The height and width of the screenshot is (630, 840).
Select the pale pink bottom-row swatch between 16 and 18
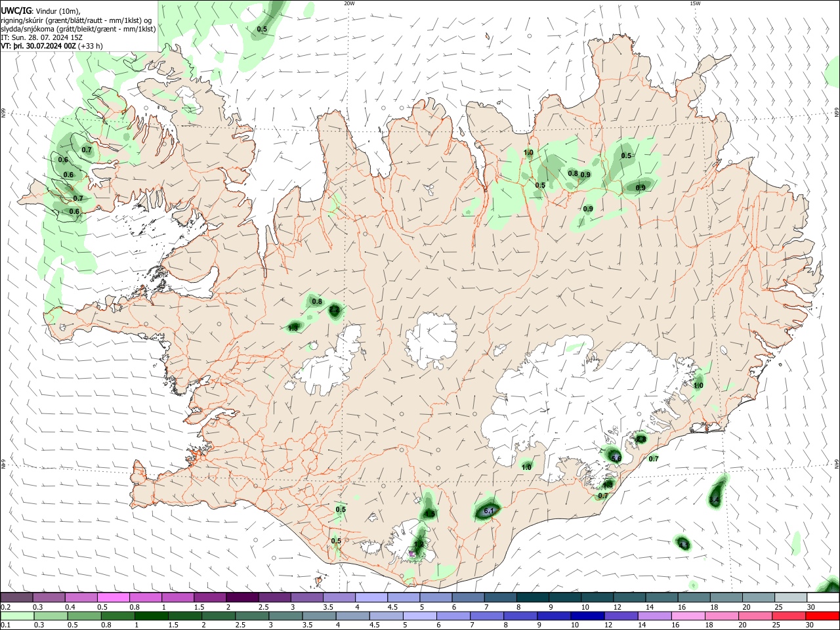tap(688, 616)
